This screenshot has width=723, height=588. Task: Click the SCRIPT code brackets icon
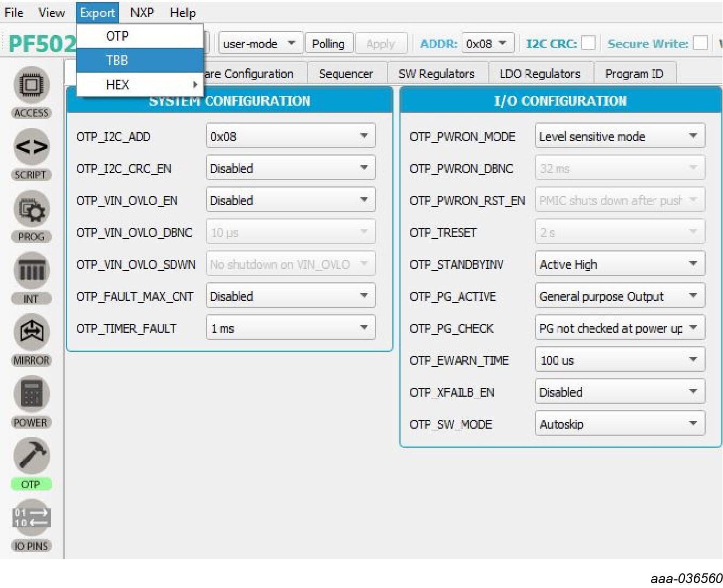pyautogui.click(x=31, y=147)
